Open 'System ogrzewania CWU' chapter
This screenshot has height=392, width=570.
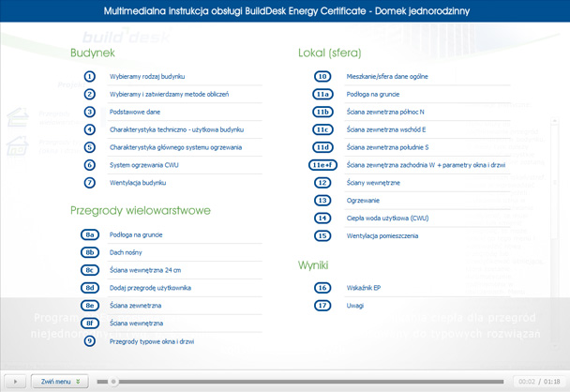[x=144, y=165]
